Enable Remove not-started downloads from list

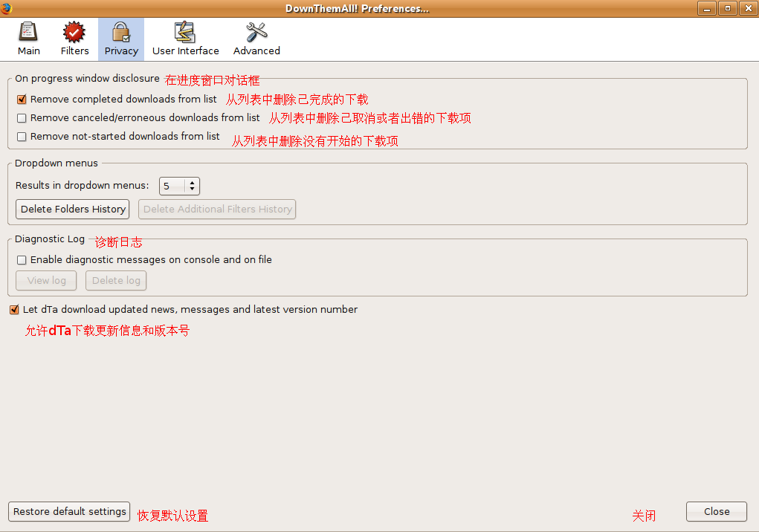(x=22, y=137)
